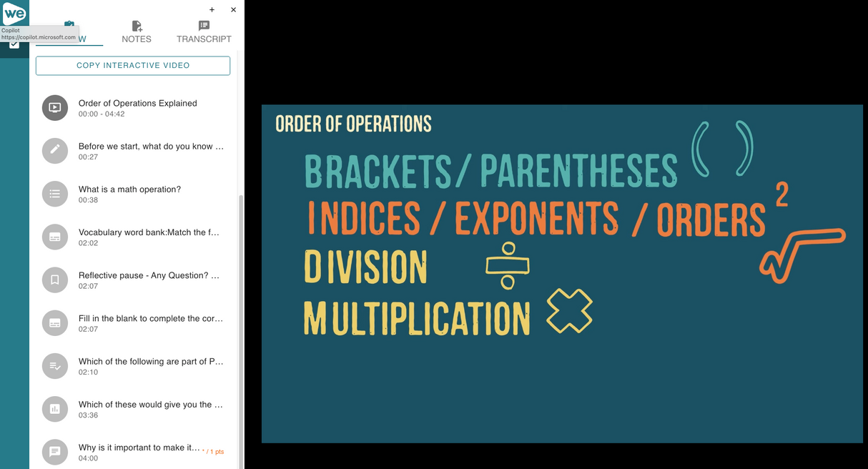Toggle the checkbox in the left teal sidebar

click(14, 44)
